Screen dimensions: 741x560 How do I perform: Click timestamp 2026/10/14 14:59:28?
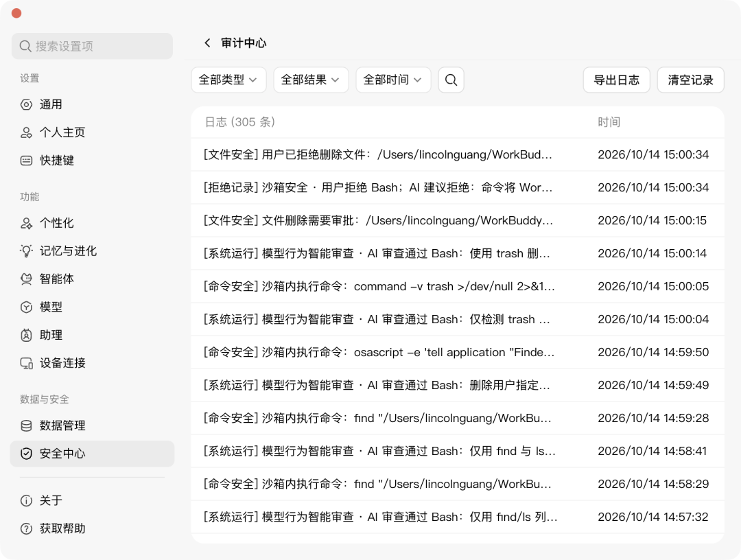[x=653, y=418]
